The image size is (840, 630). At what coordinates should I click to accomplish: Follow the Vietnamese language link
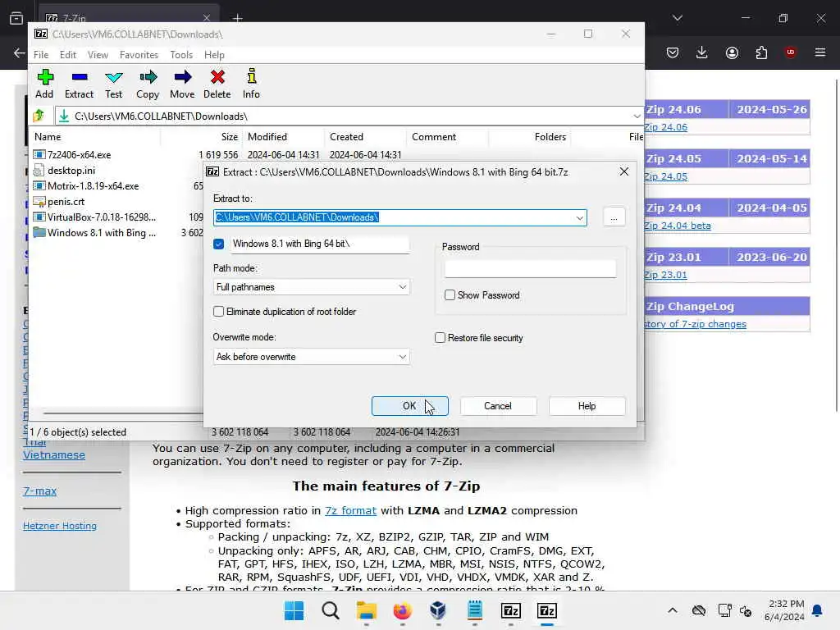pyautogui.click(x=54, y=454)
